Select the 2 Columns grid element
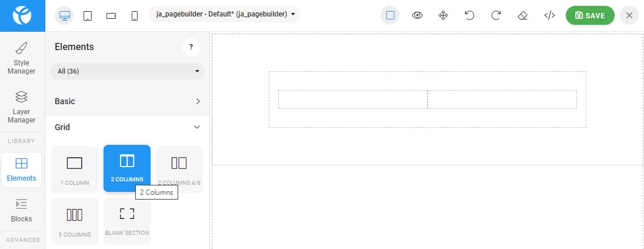 pos(127,168)
